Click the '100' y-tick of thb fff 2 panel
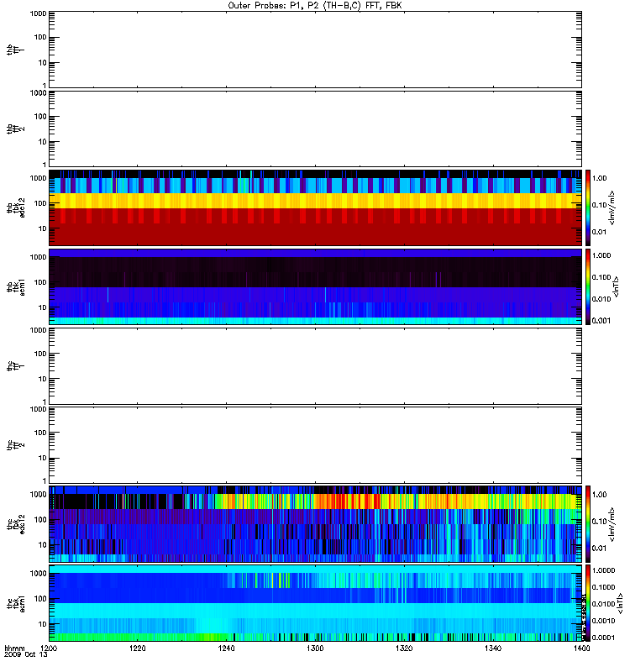This screenshot has height=672, width=630. pyautogui.click(x=40, y=117)
